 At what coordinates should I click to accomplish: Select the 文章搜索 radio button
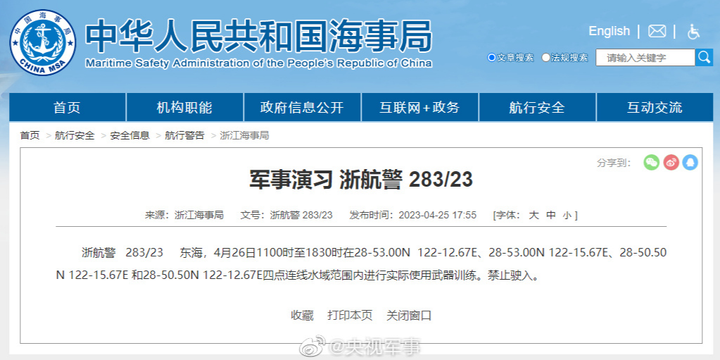coord(491,58)
